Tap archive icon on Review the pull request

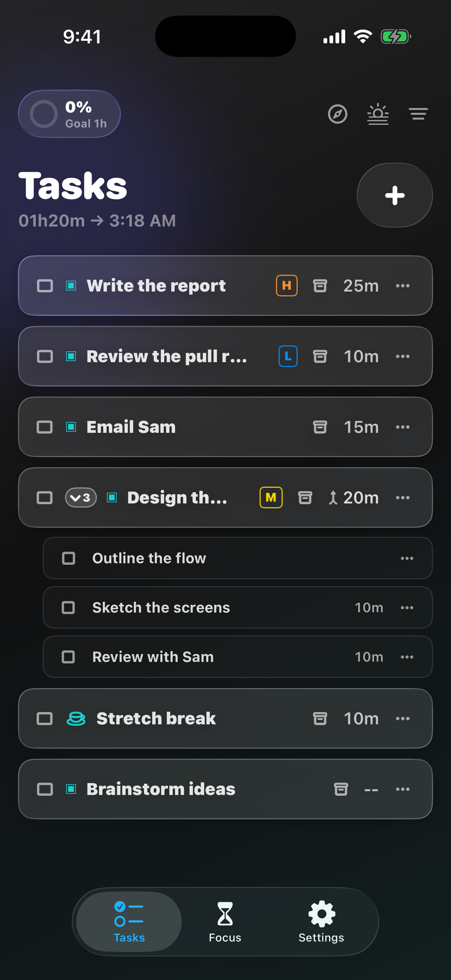tap(320, 357)
